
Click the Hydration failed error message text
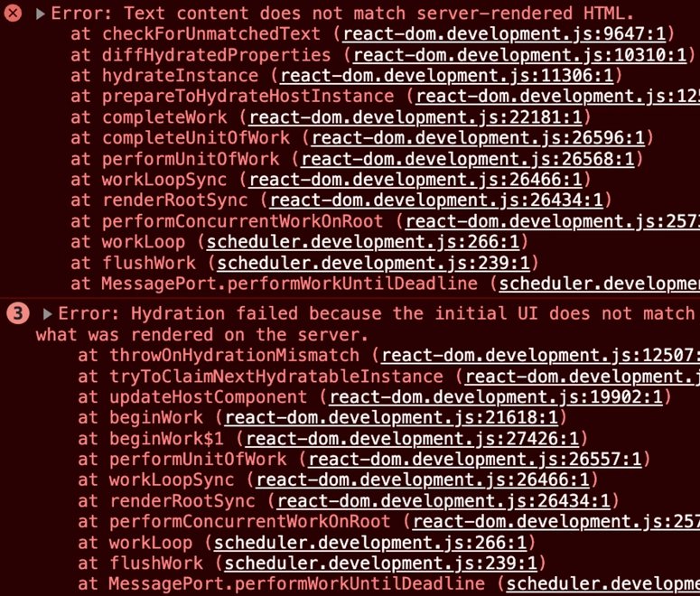pyautogui.click(x=365, y=324)
